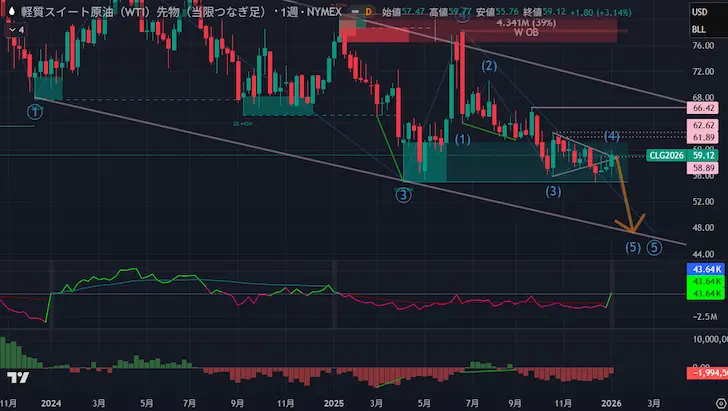
Task: Select the circled wave 1 label at left
Action: (x=35, y=112)
